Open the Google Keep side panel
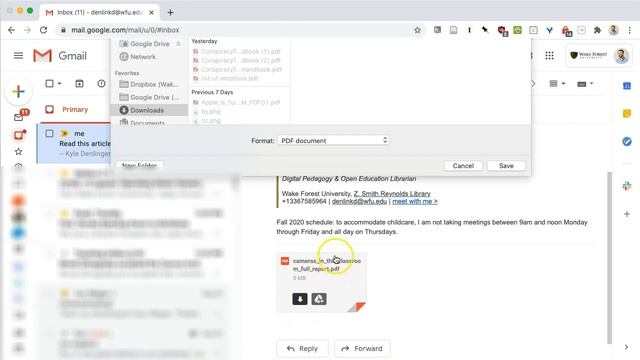The height and width of the screenshot is (360, 640). coord(627,113)
